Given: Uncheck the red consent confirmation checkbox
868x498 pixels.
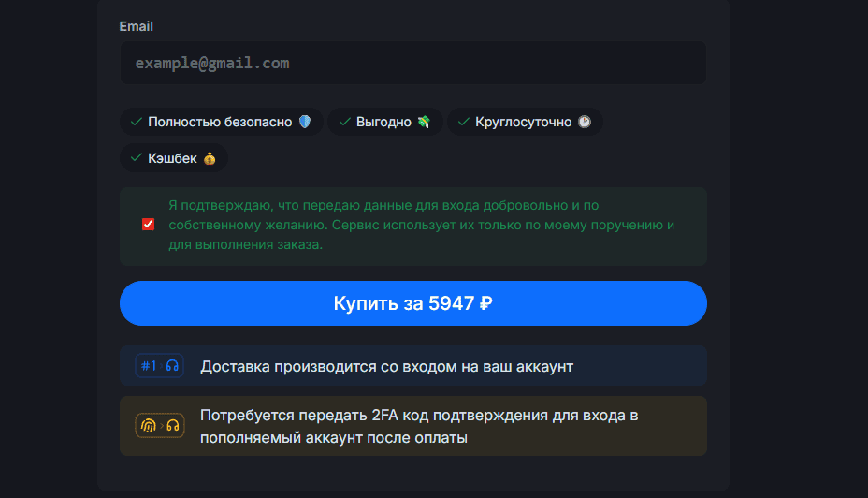Looking at the screenshot, I should 148,225.
